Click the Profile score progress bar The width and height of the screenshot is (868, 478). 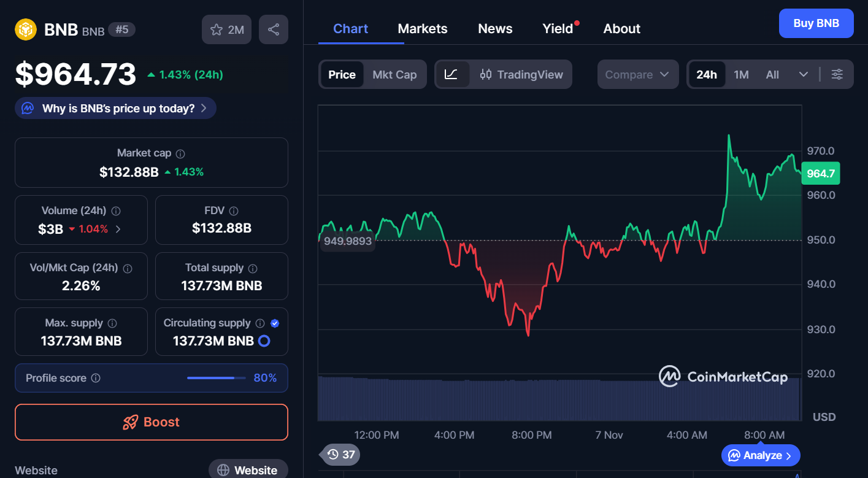215,378
